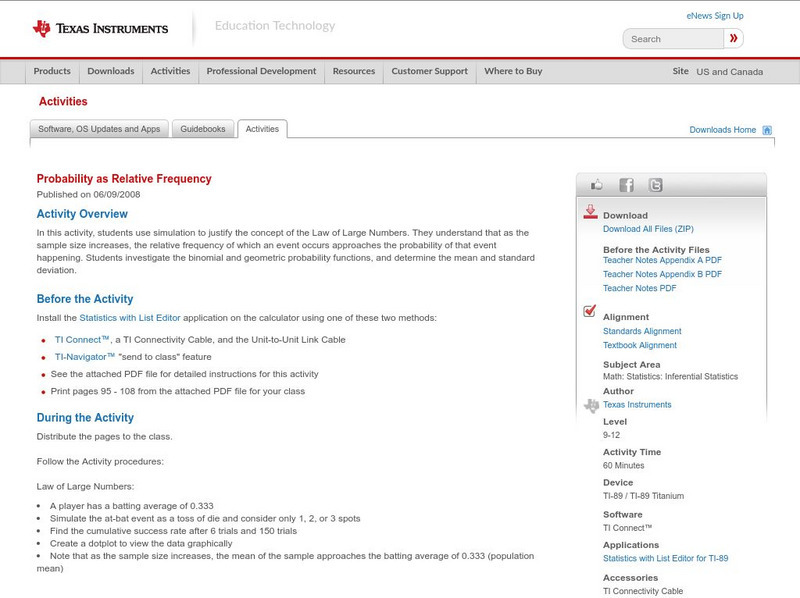Open the eNews Sign Up link
800x598 pixels.
(x=715, y=16)
